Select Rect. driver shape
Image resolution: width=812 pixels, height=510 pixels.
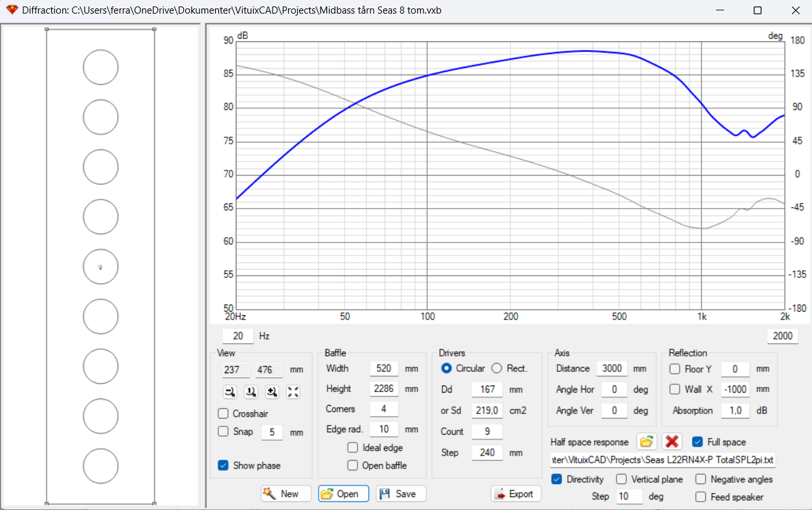pos(497,368)
